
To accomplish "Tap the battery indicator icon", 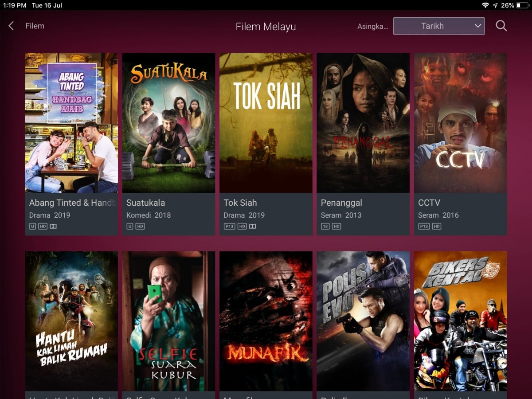I will [x=522, y=5].
